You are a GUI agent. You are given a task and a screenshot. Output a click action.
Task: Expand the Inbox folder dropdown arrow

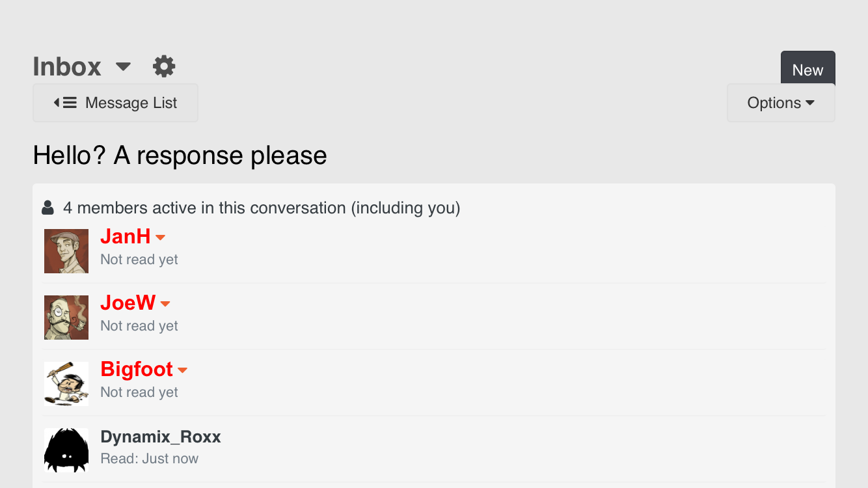123,66
